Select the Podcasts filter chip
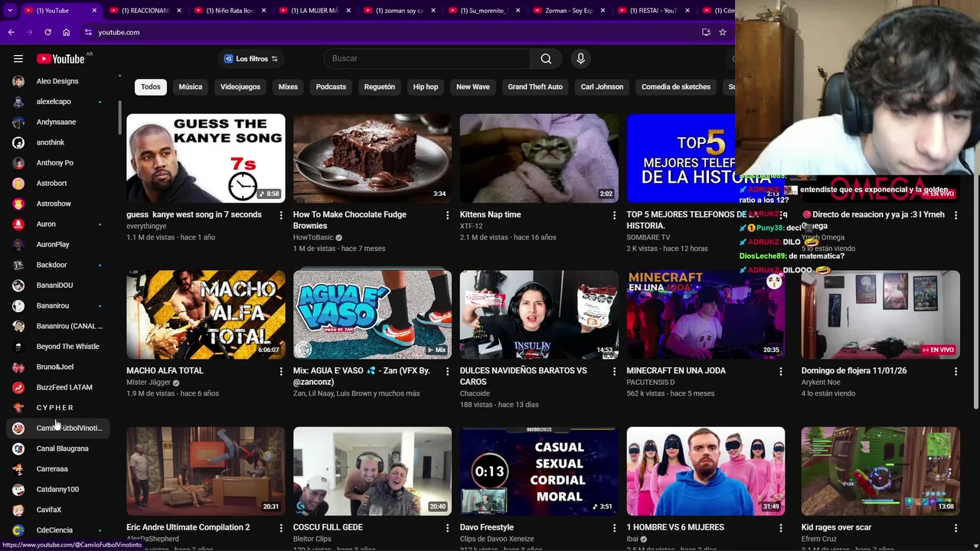980x551 pixels. click(331, 86)
